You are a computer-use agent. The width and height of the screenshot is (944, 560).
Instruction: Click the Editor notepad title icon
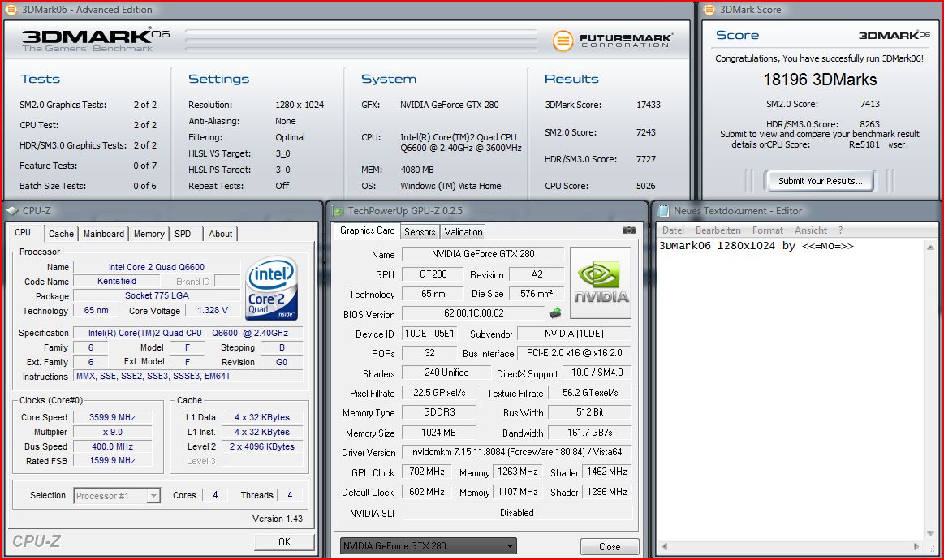(663, 211)
